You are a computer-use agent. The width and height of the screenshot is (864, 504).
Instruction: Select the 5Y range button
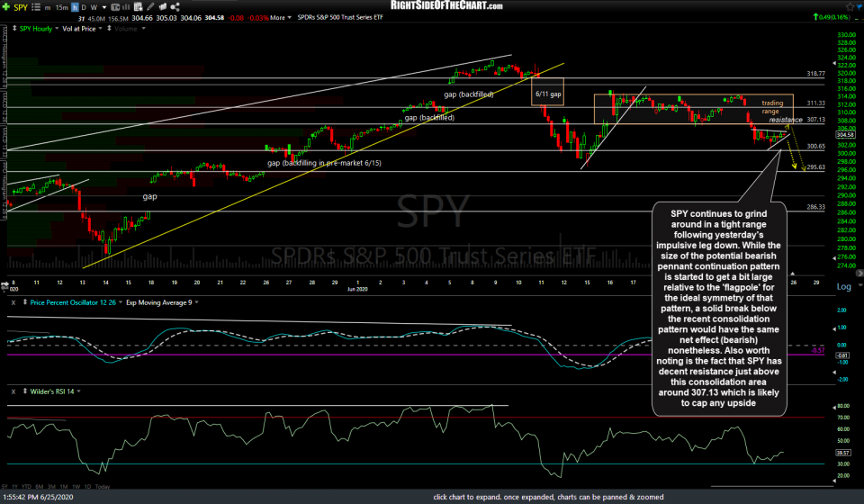4,487
